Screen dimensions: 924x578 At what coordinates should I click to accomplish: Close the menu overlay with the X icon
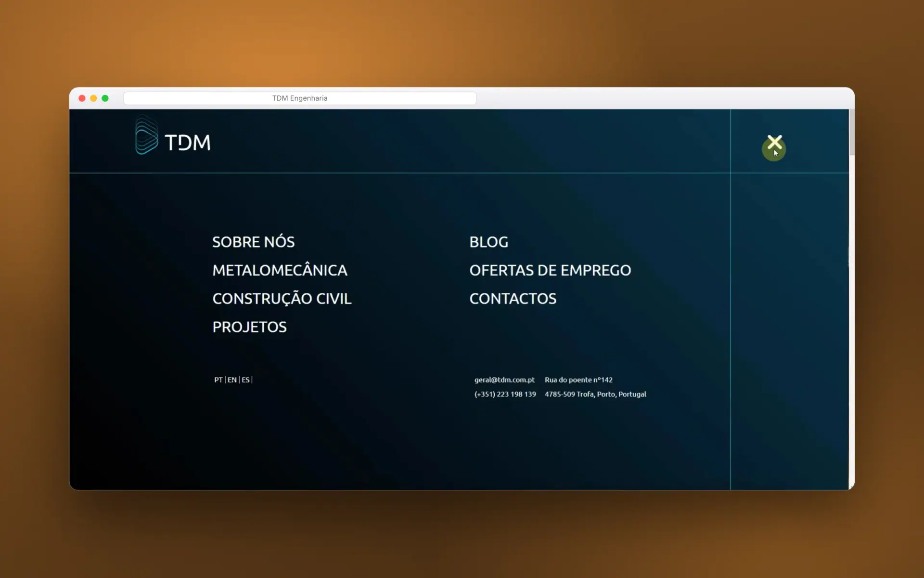click(774, 142)
